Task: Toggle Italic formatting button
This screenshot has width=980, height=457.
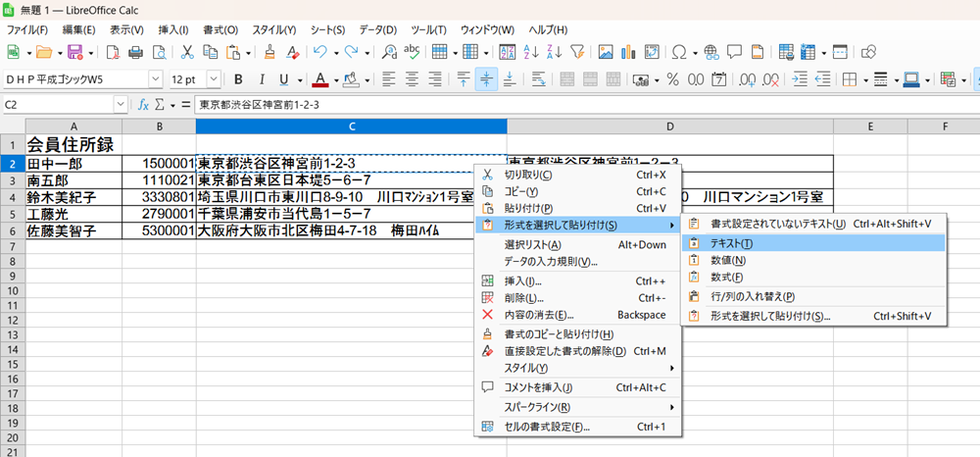Action: pos(262,79)
